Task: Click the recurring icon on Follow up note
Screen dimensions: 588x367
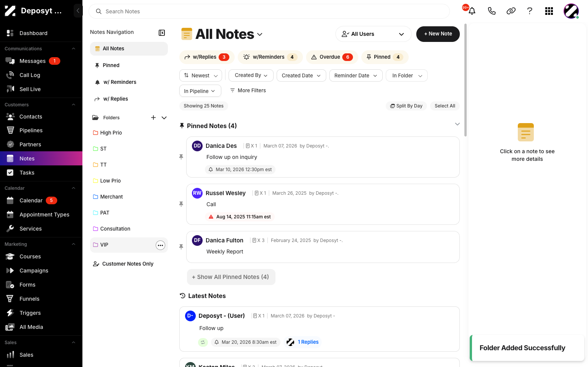Action: click(x=203, y=342)
